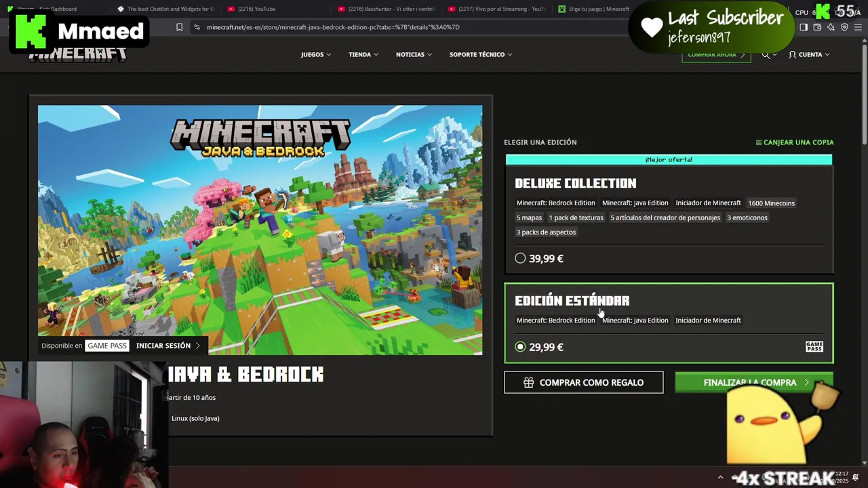The height and width of the screenshot is (488, 868).
Task: Expand the SOPORTE TÉCNICO navigation menu
Action: [x=481, y=54]
